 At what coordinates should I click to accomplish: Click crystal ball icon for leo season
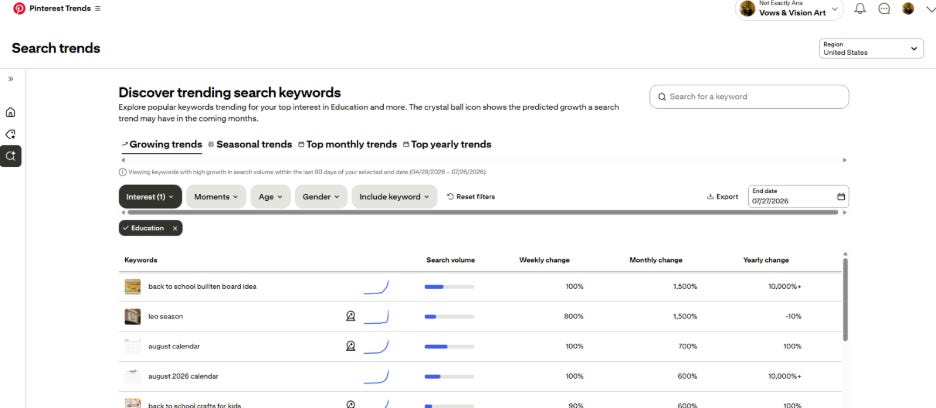[350, 316]
